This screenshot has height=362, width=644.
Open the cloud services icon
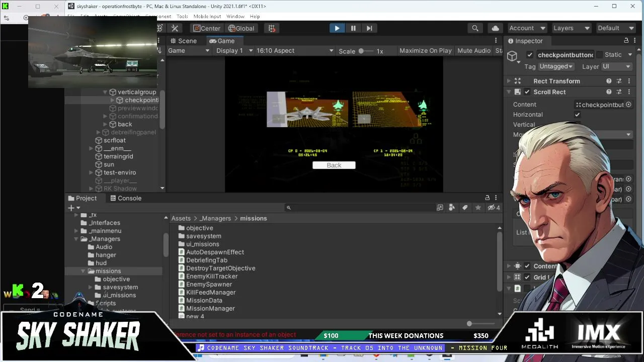[x=496, y=28]
